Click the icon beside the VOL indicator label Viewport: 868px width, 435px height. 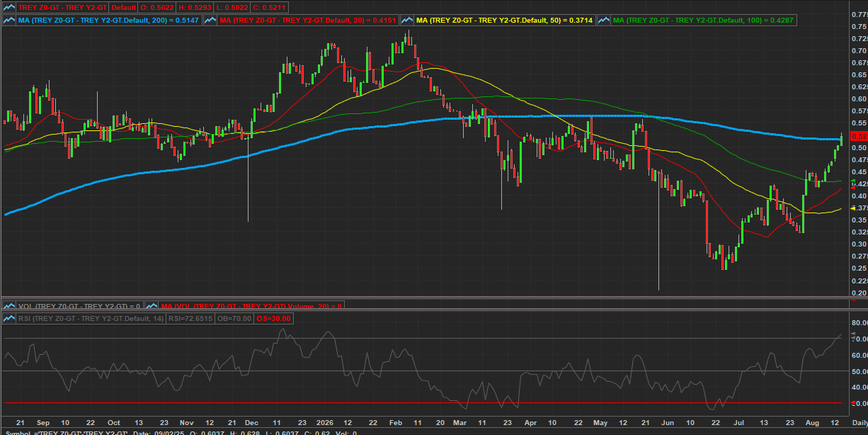pos(9,306)
